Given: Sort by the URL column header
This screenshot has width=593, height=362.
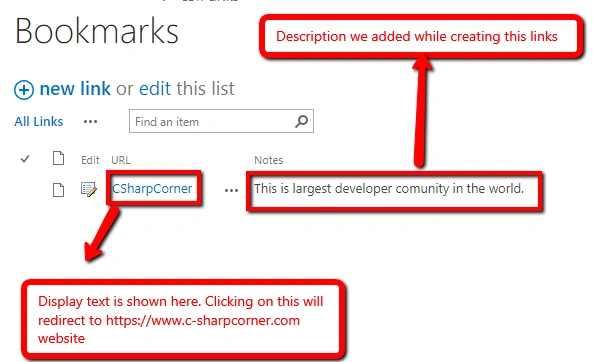Looking at the screenshot, I should pos(121,160).
